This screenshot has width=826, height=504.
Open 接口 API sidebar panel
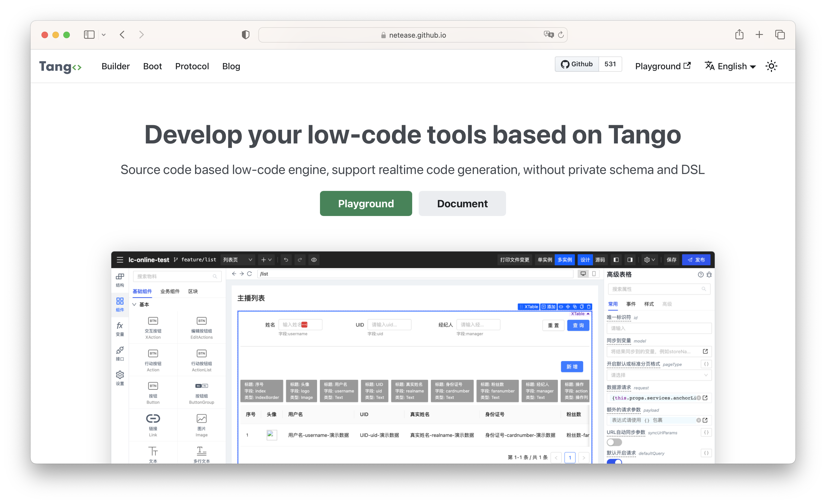coord(120,354)
